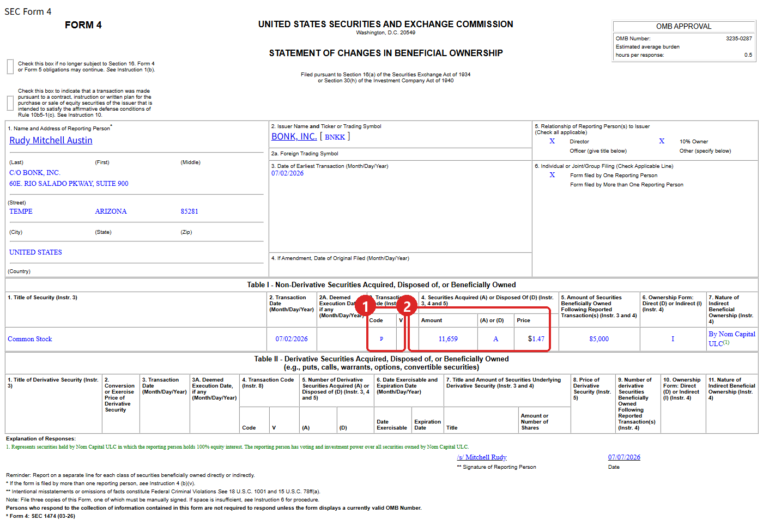Click the X mark next to 10% Owner
This screenshot has height=532, width=763.
point(662,141)
